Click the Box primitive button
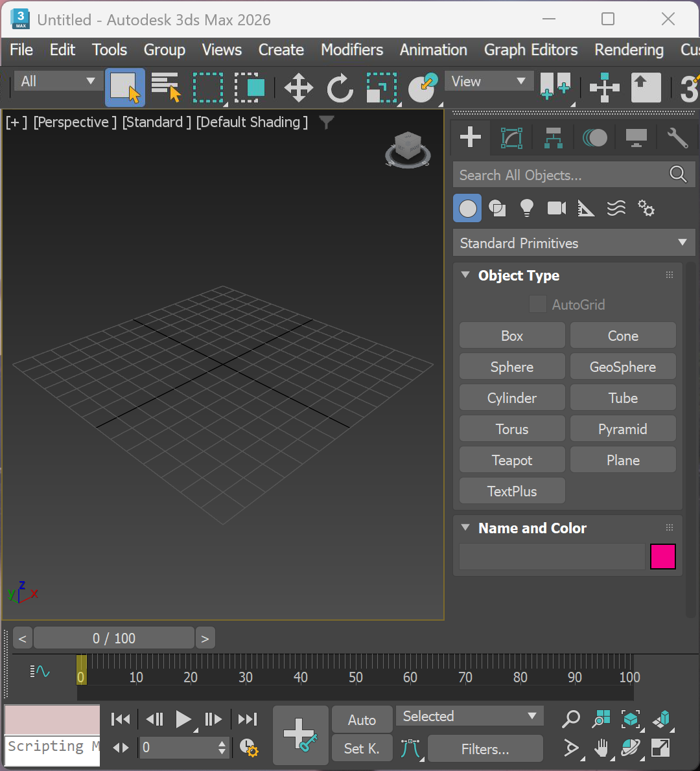700x771 pixels. (x=512, y=336)
